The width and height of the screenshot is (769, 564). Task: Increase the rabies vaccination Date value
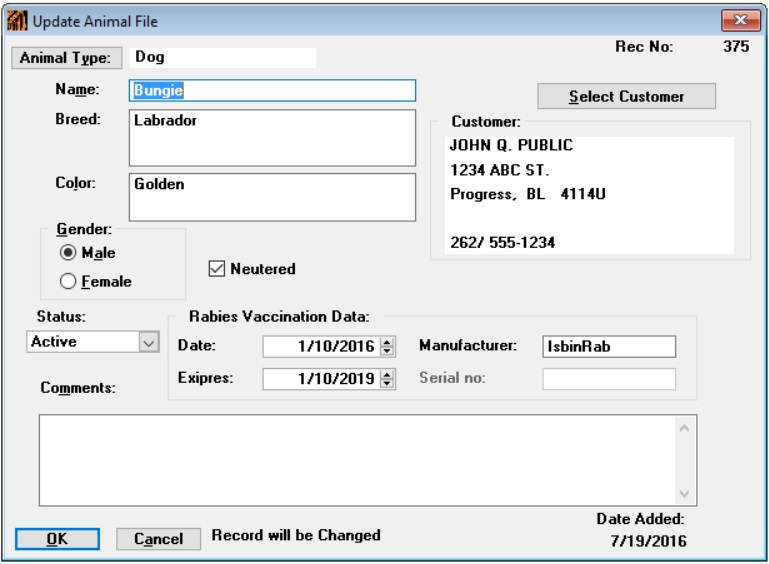[389, 342]
